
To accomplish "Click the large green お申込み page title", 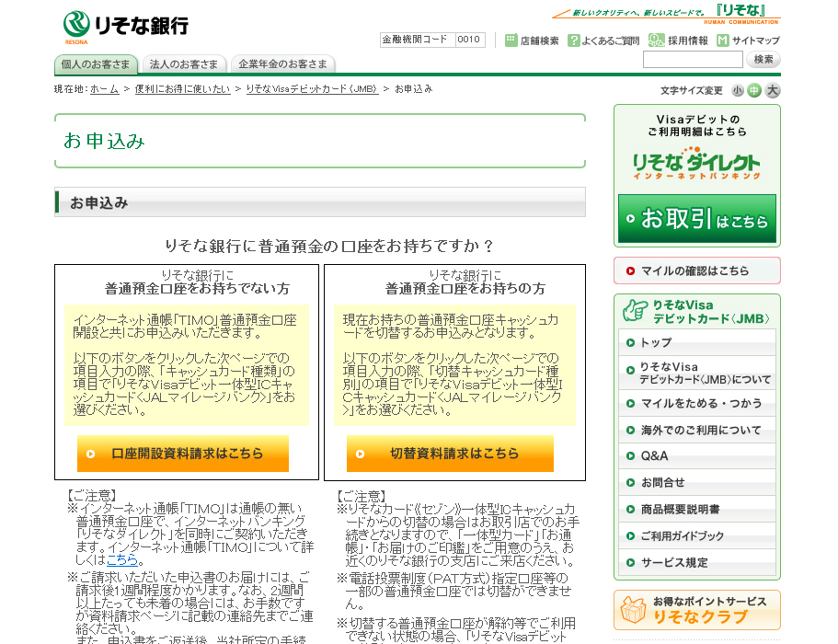I will 104,141.
